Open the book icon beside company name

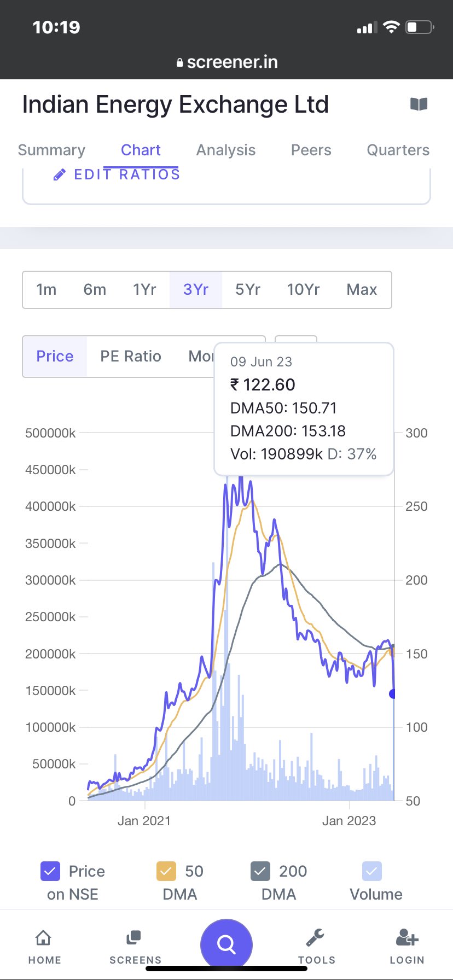tap(419, 104)
